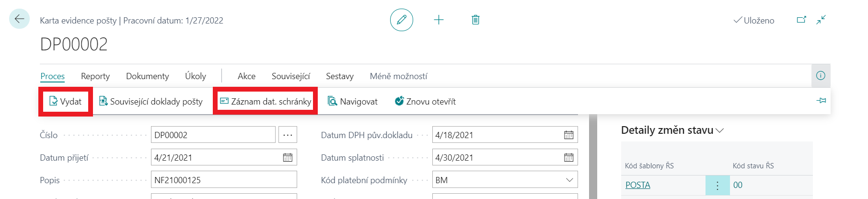Open the POSTA template link

[637, 185]
